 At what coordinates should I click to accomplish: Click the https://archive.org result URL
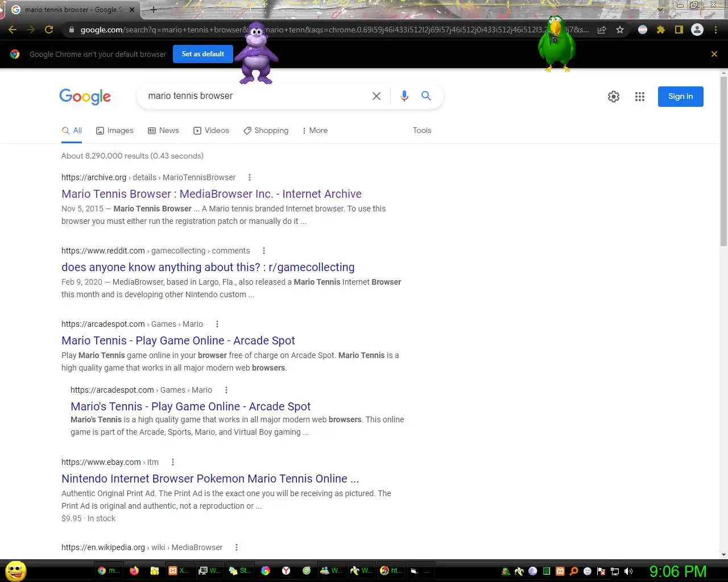click(94, 177)
